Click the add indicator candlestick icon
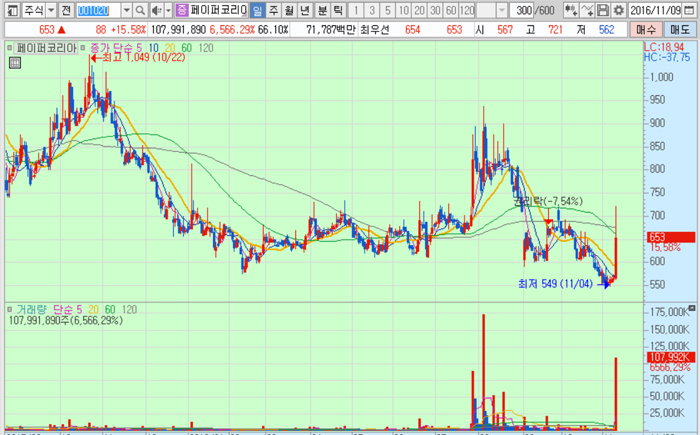Image resolution: width=700 pixels, height=435 pixels. pos(573,10)
